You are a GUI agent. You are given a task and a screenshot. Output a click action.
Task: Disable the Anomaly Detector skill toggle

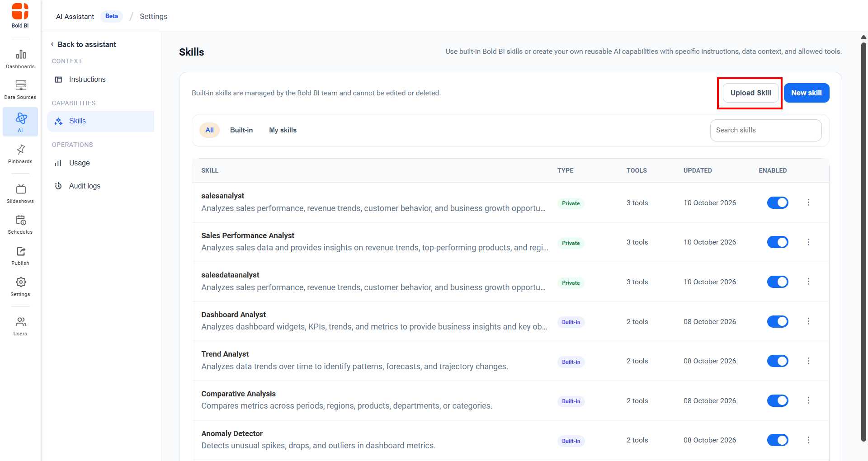pyautogui.click(x=778, y=440)
